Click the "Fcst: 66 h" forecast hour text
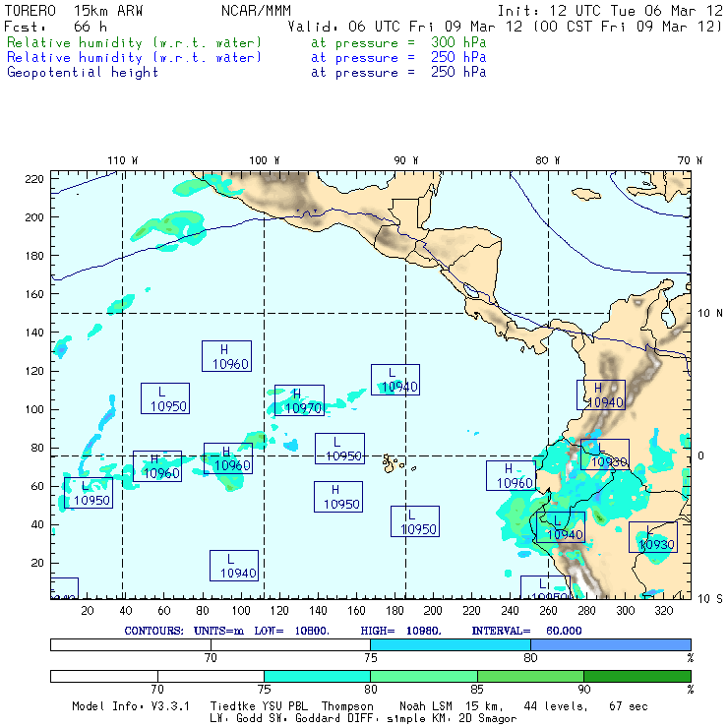Viewport: 728px width, 728px height. coord(55,26)
